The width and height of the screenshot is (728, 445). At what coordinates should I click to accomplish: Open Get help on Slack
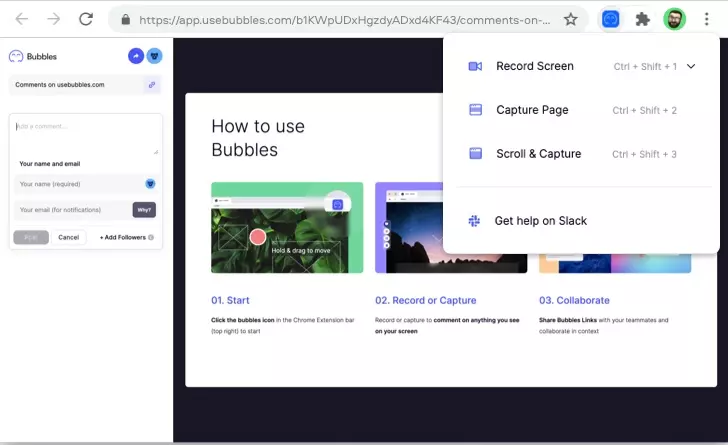(x=540, y=221)
